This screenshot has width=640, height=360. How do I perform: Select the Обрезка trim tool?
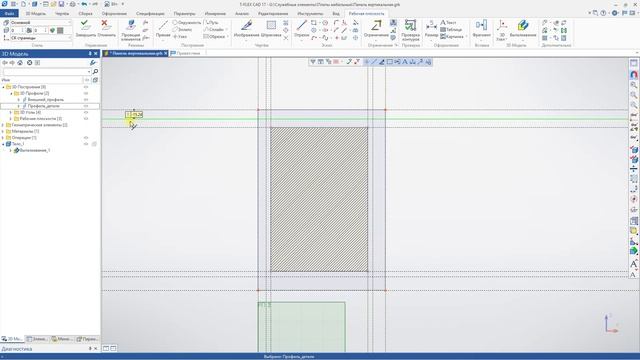215,36
